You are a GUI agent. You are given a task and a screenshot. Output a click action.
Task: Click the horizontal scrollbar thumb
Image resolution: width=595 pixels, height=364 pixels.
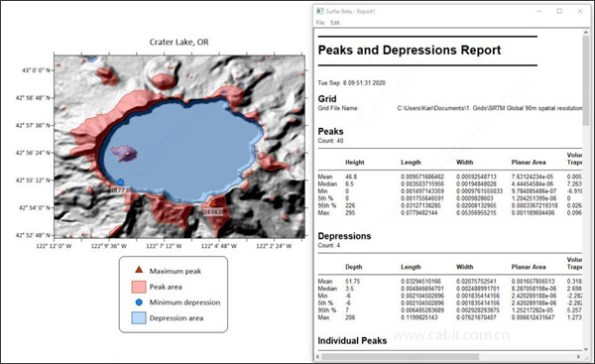pos(401,357)
